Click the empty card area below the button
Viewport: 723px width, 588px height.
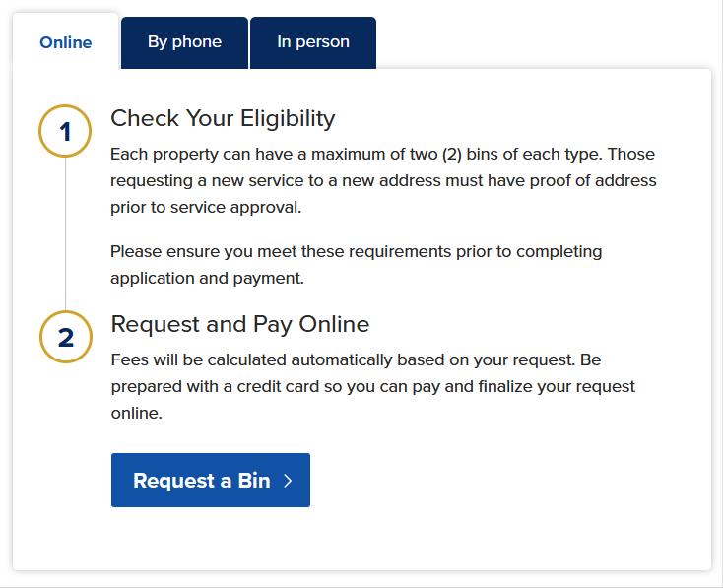coord(394,540)
